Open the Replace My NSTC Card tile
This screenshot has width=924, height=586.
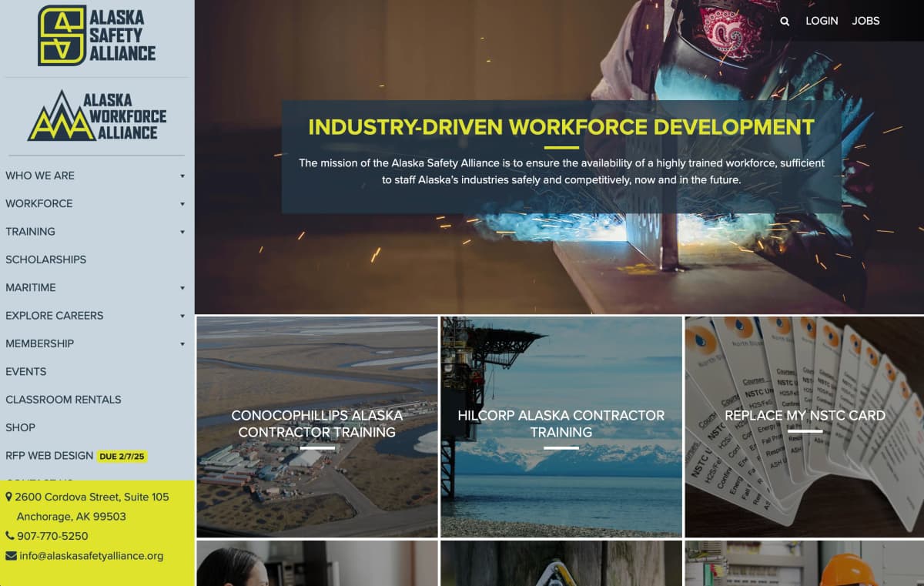pyautogui.click(x=805, y=427)
